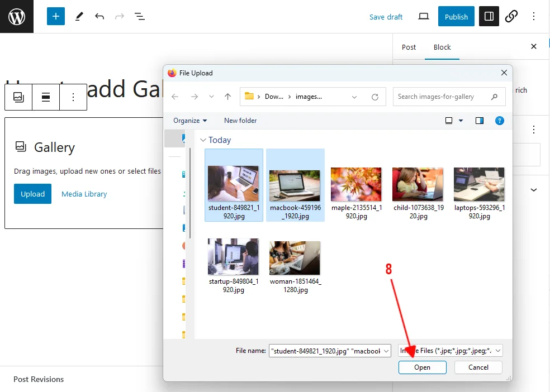The height and width of the screenshot is (392, 550).
Task: Collapse the Today group chevron
Action: click(x=203, y=140)
